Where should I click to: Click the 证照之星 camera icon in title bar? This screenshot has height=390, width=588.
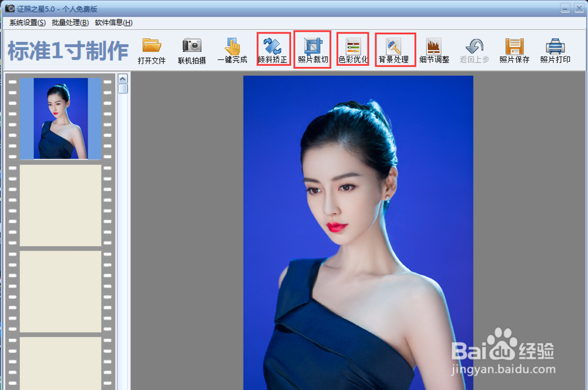(x=10, y=8)
